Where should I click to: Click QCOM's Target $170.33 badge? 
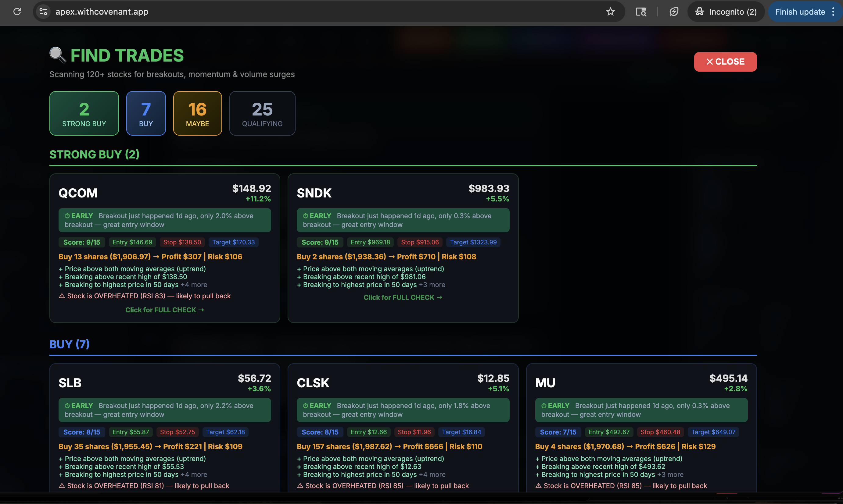(x=234, y=242)
